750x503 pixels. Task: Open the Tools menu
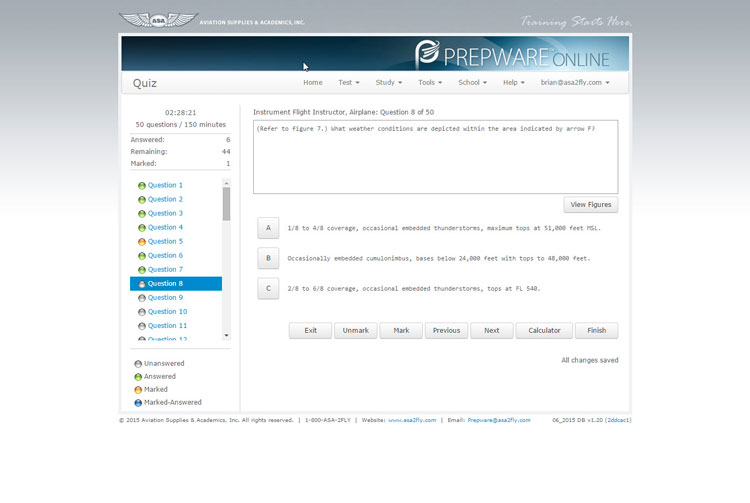pyautogui.click(x=430, y=83)
